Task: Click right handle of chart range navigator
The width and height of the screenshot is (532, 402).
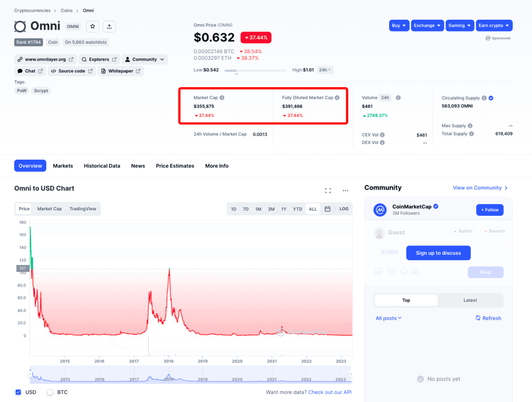Action: pyautogui.click(x=351, y=374)
